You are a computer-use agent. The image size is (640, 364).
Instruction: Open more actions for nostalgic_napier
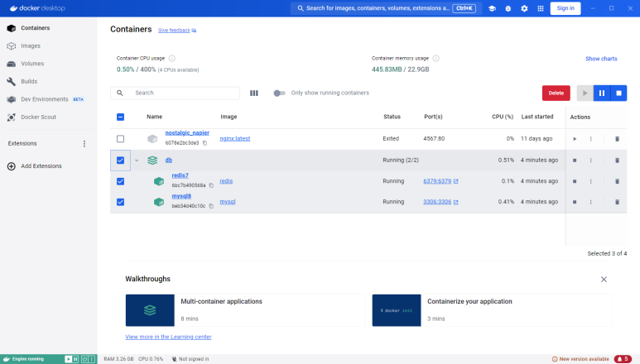click(590, 139)
